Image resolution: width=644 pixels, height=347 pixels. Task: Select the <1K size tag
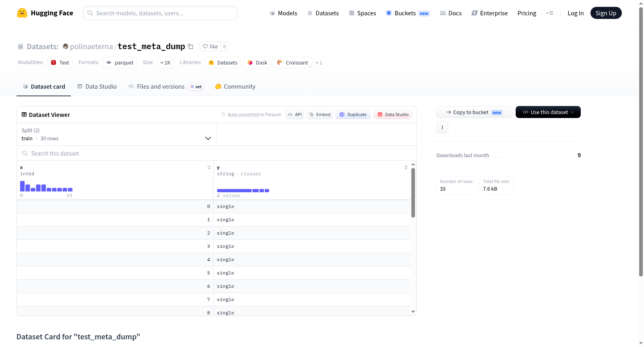coord(165,62)
